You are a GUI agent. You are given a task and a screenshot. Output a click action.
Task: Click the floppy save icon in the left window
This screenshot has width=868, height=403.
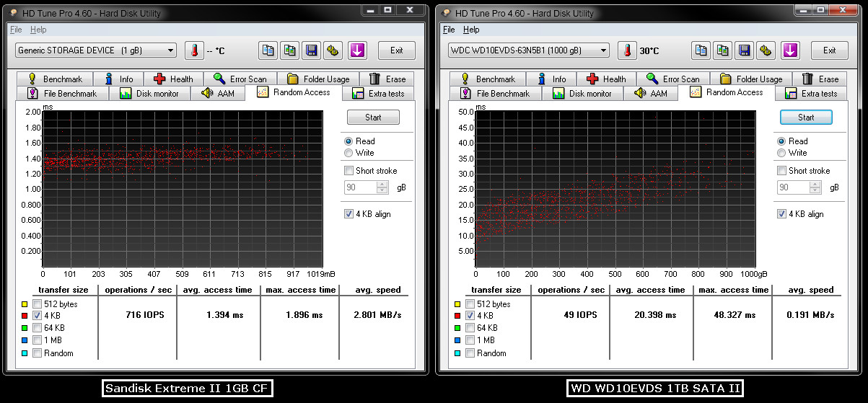coord(311,50)
